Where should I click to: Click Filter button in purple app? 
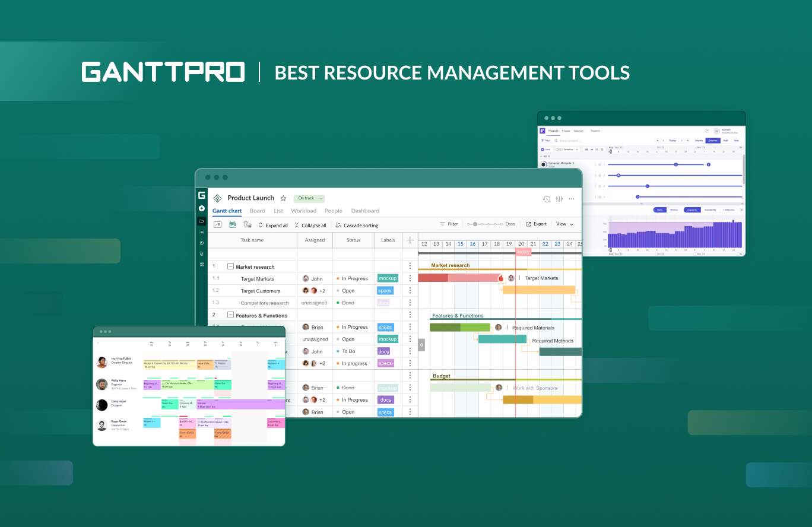point(545,141)
